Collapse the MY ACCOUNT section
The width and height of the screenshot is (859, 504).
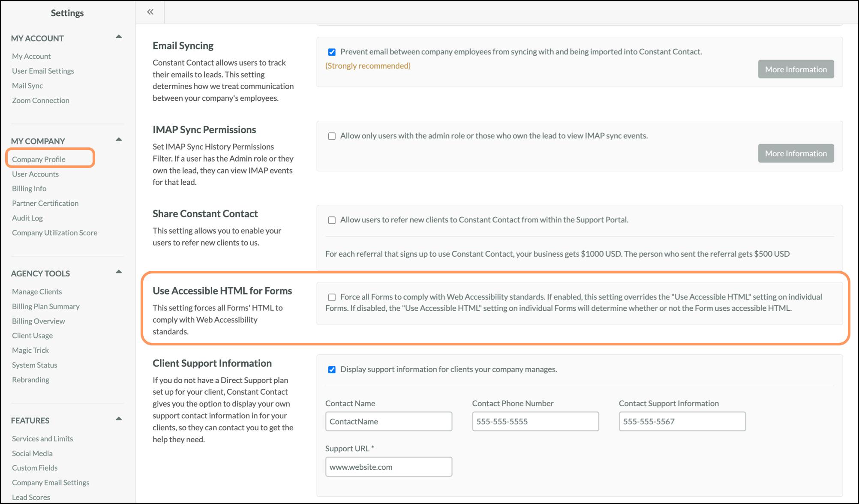[119, 37]
